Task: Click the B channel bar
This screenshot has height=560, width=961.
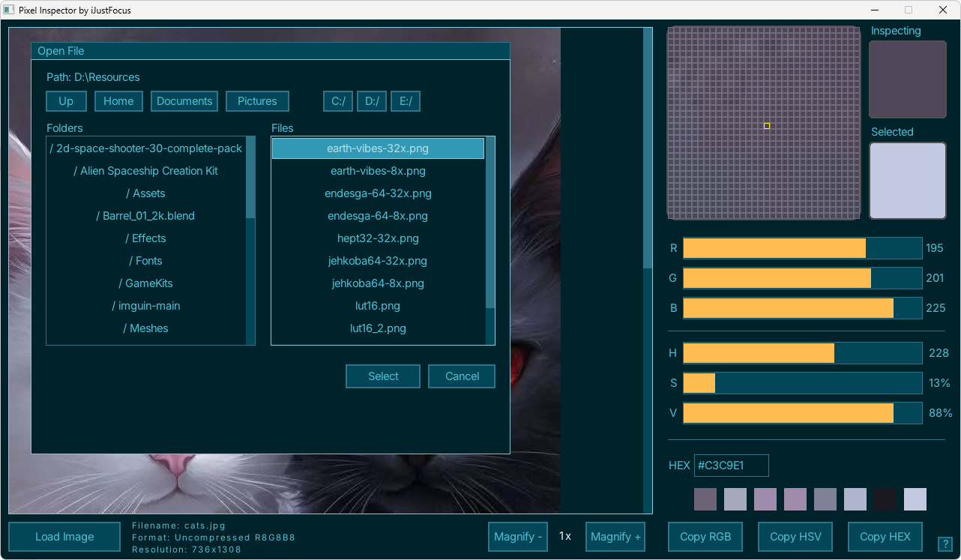Action: pyautogui.click(x=802, y=308)
